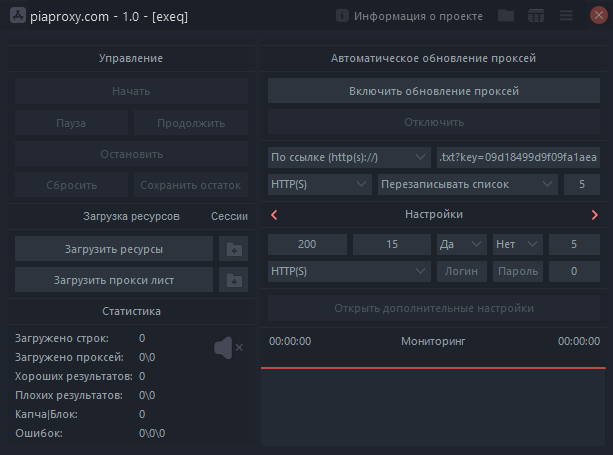Open the Да dropdown in settings

point(461,244)
